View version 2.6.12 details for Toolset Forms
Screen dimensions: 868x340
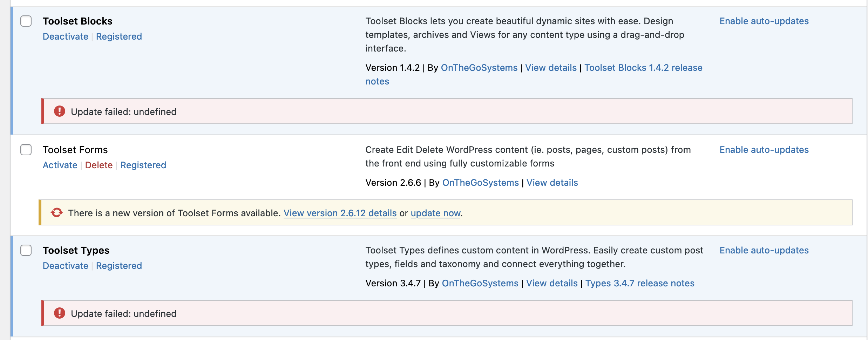click(x=340, y=213)
